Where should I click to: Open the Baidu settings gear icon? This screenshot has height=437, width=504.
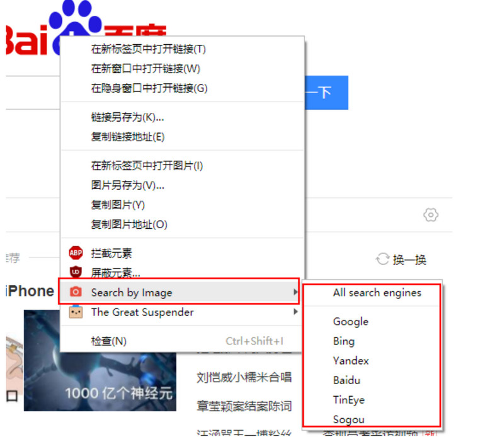pos(430,214)
